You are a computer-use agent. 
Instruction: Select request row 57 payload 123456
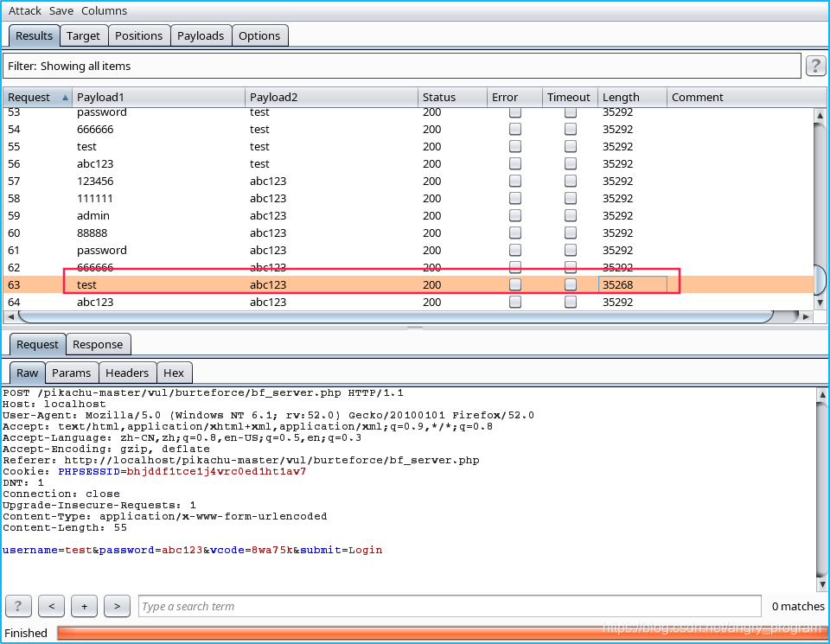click(408, 181)
